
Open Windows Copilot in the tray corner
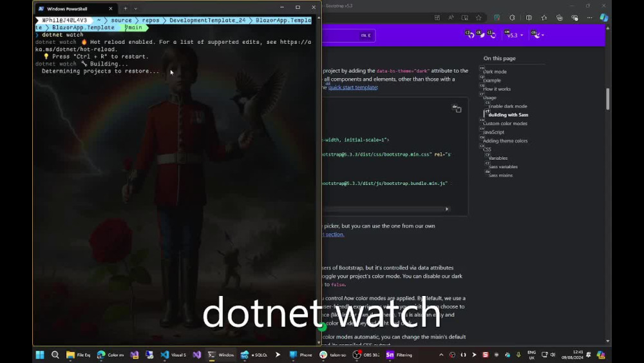click(601, 355)
